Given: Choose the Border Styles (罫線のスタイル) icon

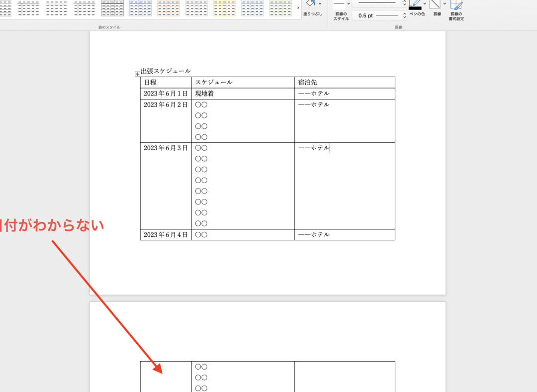Looking at the screenshot, I should 339,3.
